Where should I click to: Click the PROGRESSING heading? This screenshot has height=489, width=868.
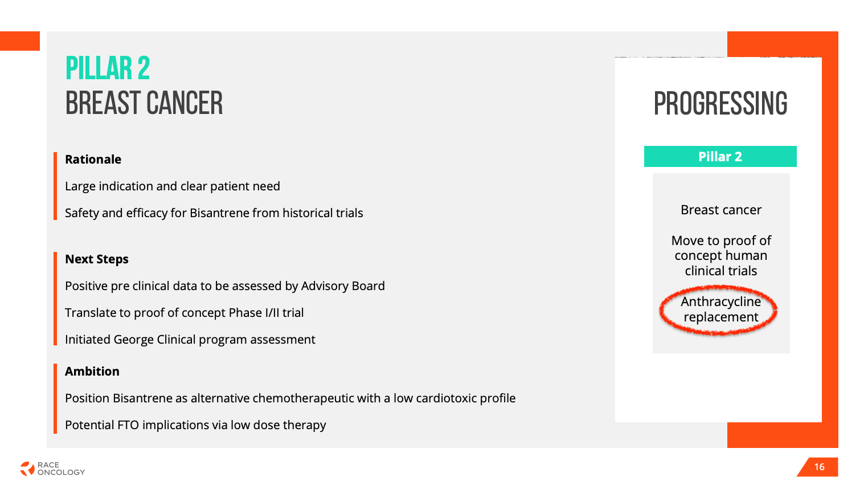pos(720,104)
